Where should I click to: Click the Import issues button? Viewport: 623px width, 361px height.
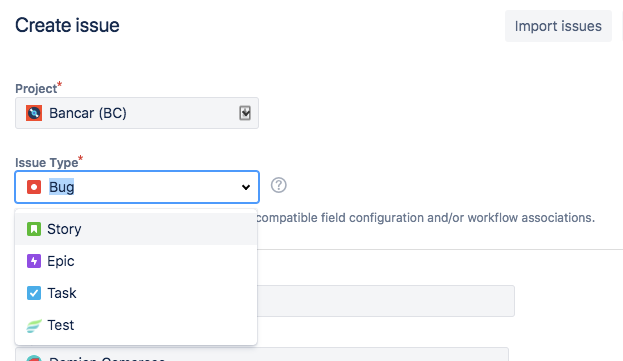(x=558, y=26)
